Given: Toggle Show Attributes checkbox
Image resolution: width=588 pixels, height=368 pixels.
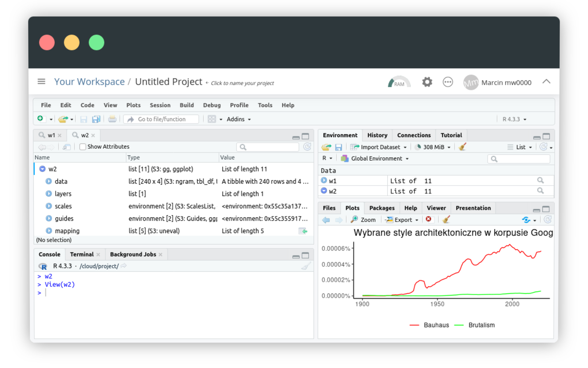Looking at the screenshot, I should point(82,147).
